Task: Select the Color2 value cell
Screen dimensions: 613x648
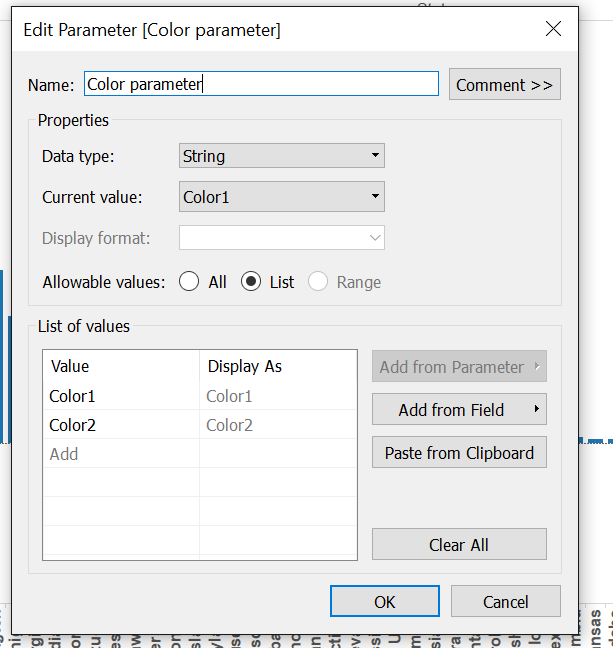Action: tap(120, 425)
